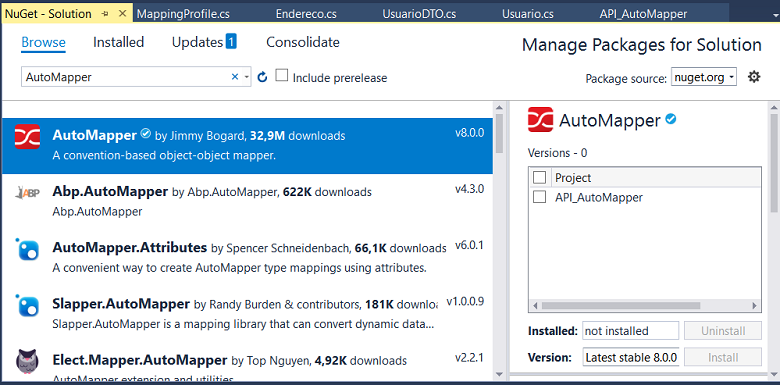
Task: Click the Elect.Mapper.AutoMapper owl icon
Action: tap(27, 362)
